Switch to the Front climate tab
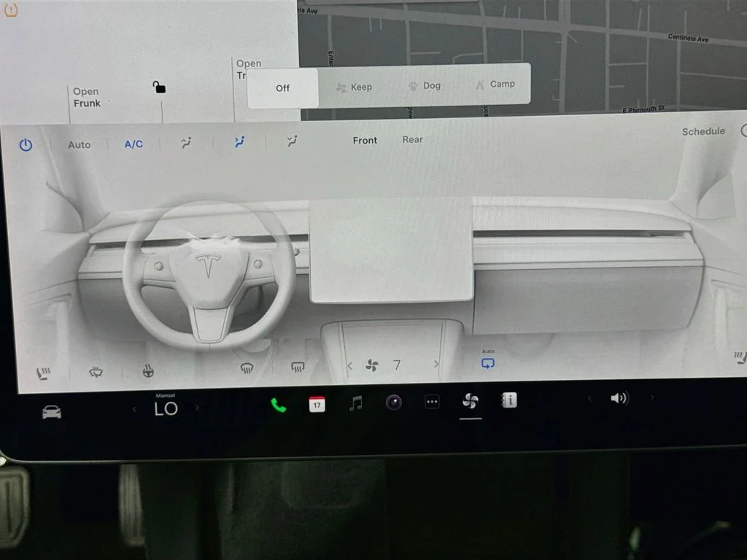This screenshot has width=747, height=560. click(x=365, y=141)
